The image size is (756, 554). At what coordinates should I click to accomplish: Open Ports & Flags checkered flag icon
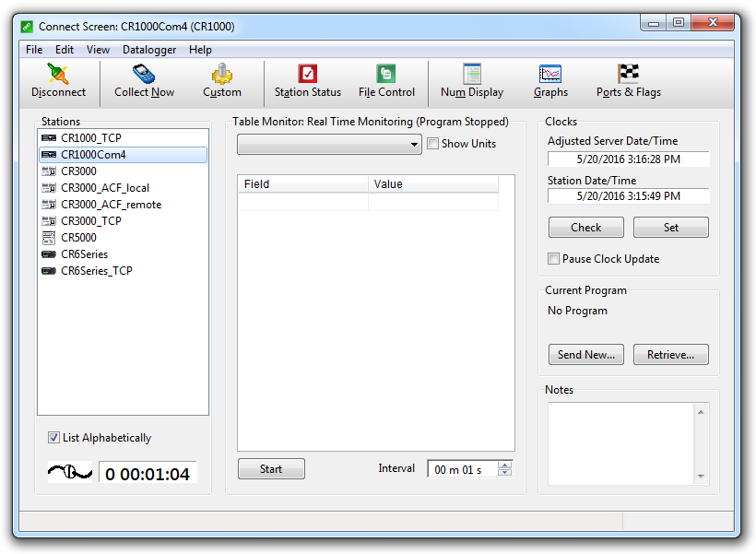(628, 74)
